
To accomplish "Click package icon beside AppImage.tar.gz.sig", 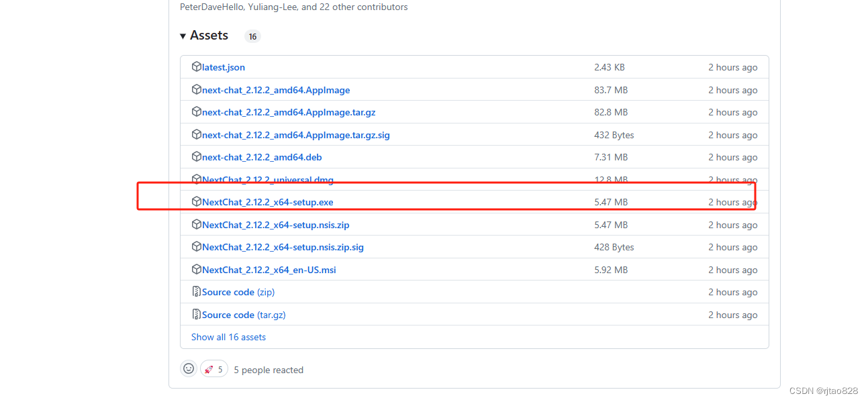I will [197, 135].
